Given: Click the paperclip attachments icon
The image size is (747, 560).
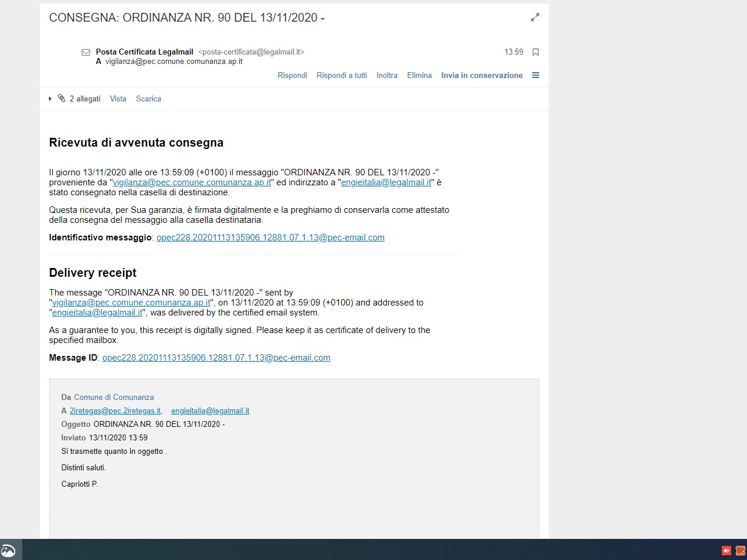Looking at the screenshot, I should (x=62, y=99).
